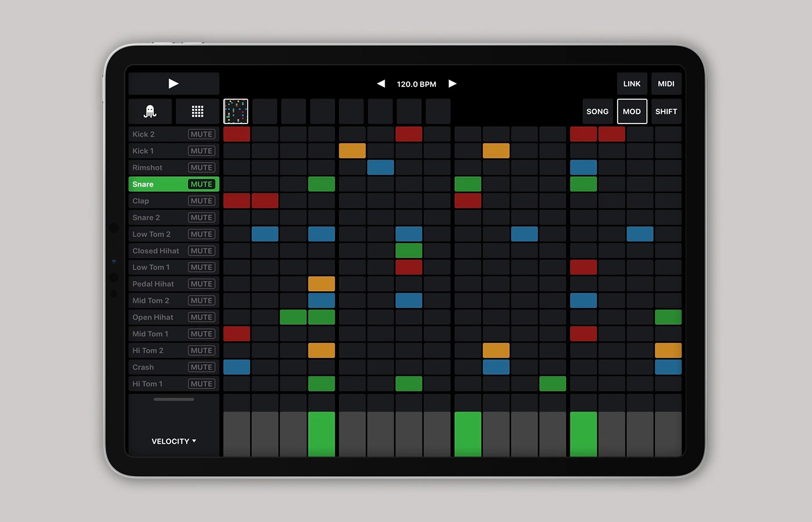Select the Crash track name

tap(143, 367)
